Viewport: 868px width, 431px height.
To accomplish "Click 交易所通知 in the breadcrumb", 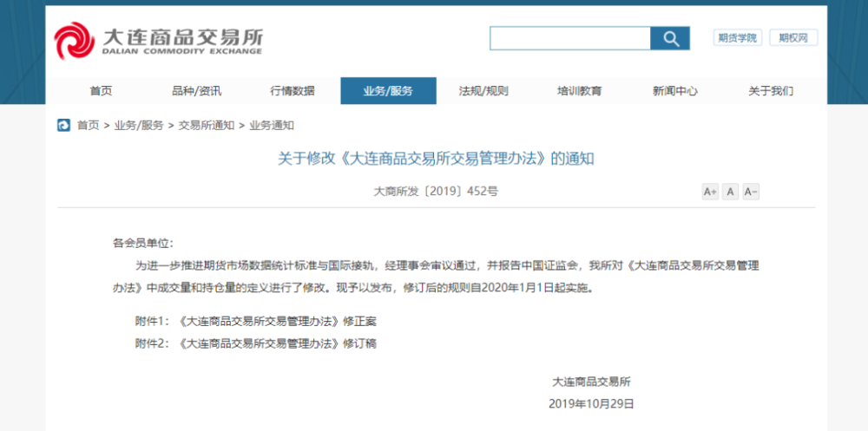I will [206, 126].
